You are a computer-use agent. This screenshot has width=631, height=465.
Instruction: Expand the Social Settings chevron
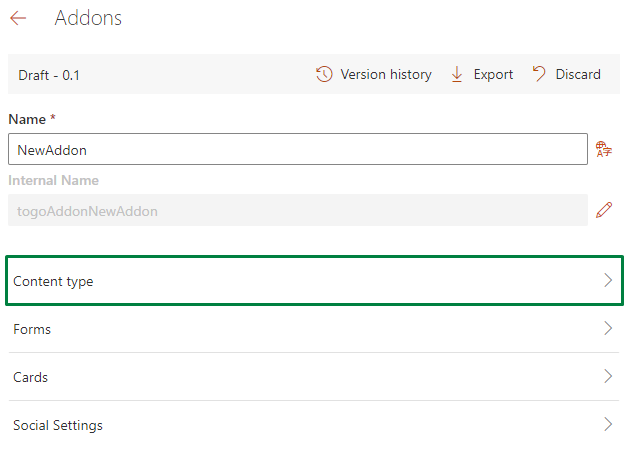(608, 424)
